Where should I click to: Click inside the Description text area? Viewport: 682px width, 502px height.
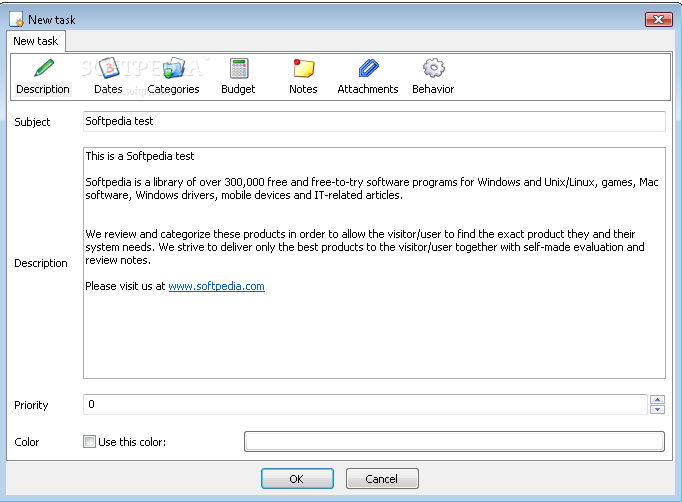[374, 263]
